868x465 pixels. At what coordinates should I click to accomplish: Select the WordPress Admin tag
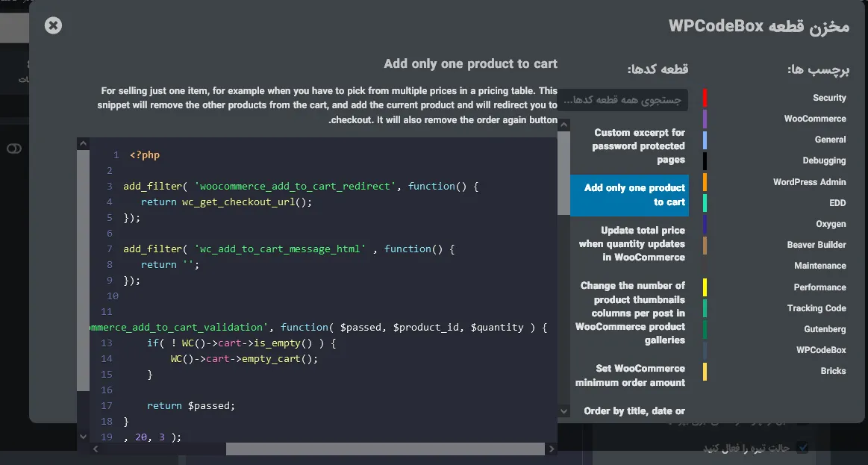coord(809,182)
